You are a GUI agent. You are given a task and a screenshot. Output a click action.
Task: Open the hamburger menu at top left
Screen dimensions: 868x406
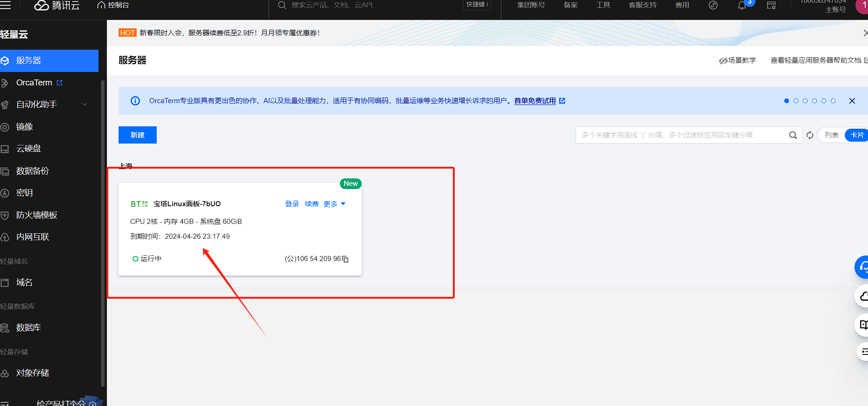click(5, 5)
